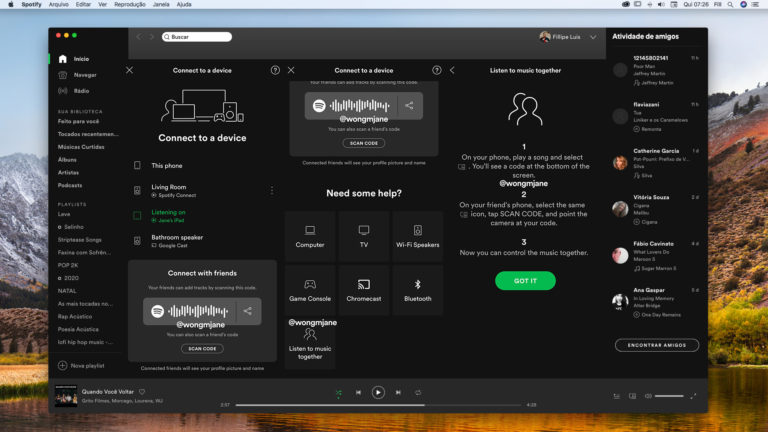Open Feito para você library item
This screenshot has height=432, width=768.
click(78, 121)
